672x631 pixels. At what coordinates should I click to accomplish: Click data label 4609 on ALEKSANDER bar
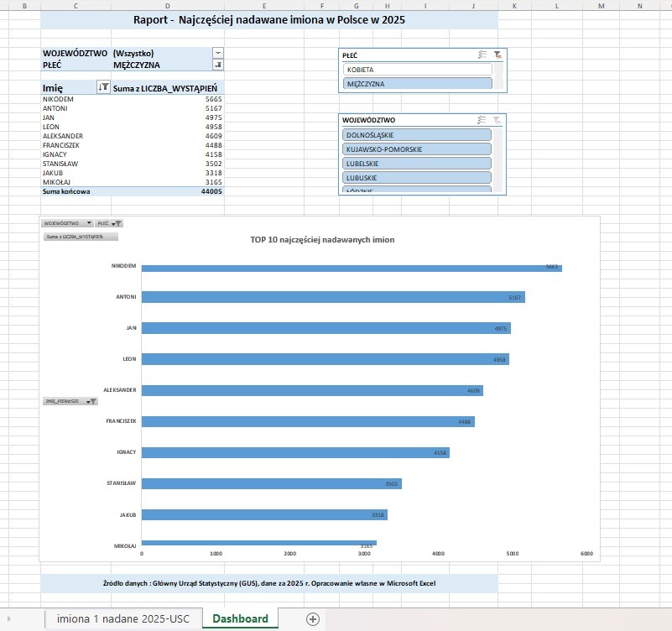[473, 390]
